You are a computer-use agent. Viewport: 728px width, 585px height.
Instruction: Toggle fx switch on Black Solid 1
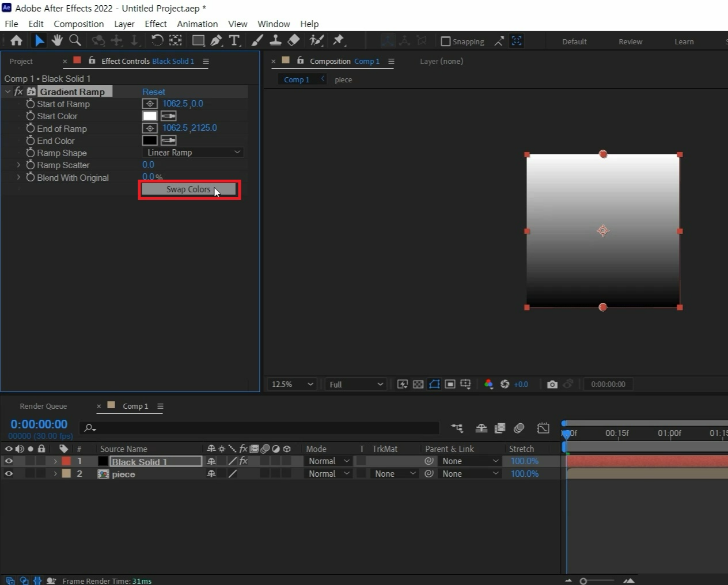point(244,461)
